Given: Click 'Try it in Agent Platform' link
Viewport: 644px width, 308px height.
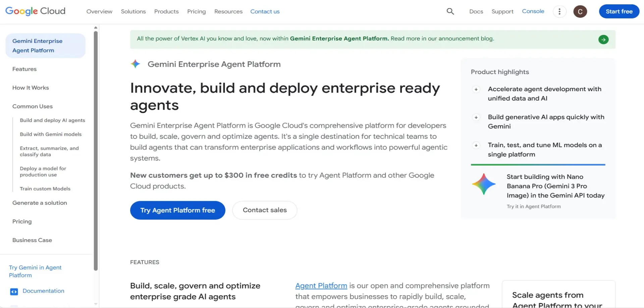Looking at the screenshot, I should pos(534,206).
